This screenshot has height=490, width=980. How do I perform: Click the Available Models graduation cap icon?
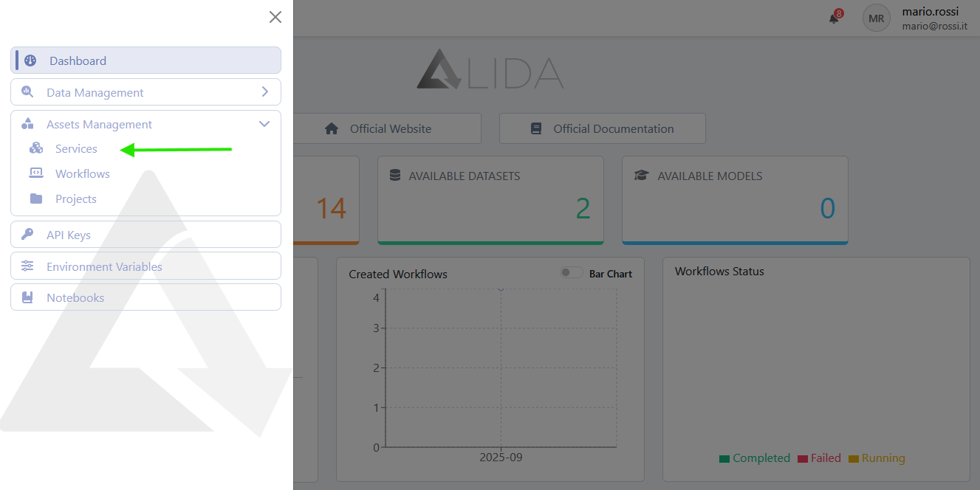[x=641, y=176]
